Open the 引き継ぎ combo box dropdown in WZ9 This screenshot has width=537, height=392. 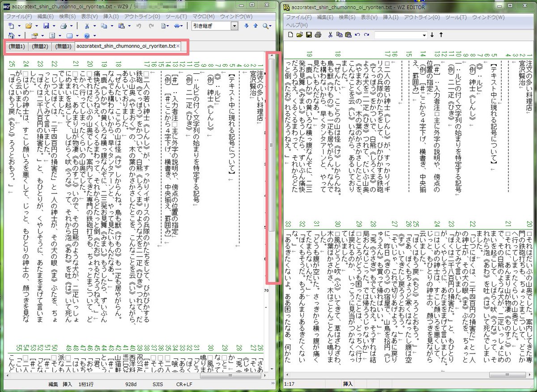tap(234, 26)
